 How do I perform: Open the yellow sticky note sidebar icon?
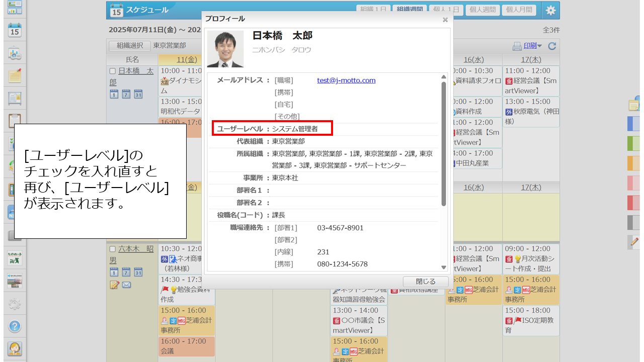pyautogui.click(x=15, y=76)
